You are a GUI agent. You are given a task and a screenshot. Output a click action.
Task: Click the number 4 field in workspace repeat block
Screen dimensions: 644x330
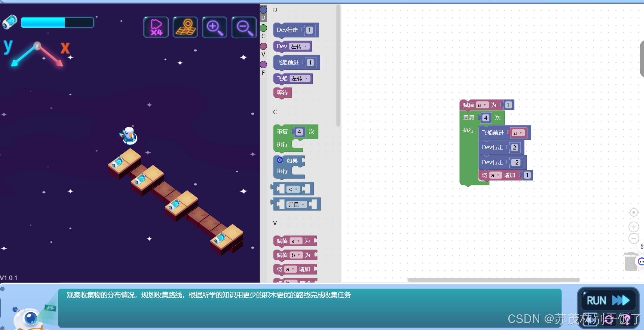click(x=486, y=118)
